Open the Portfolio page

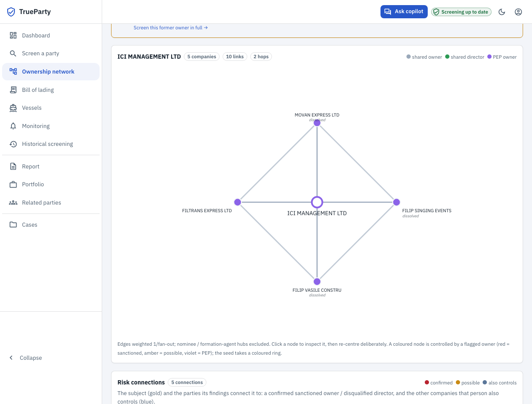[51, 184]
